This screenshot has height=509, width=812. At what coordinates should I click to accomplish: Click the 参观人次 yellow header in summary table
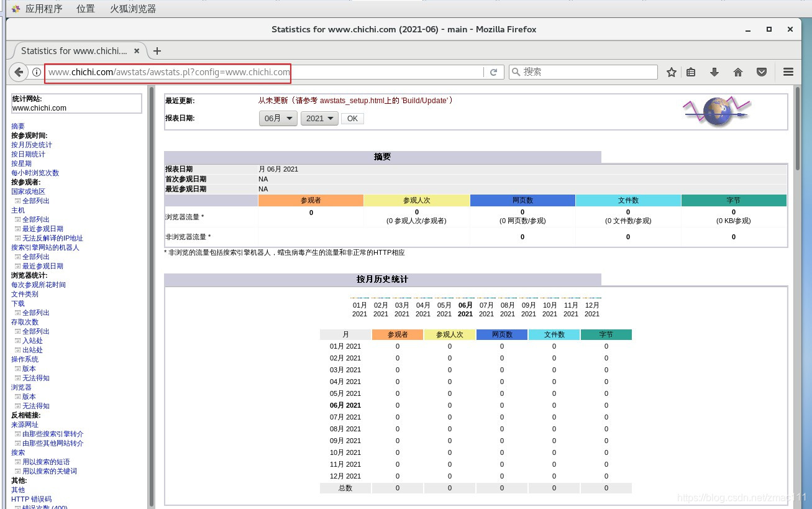(x=417, y=200)
